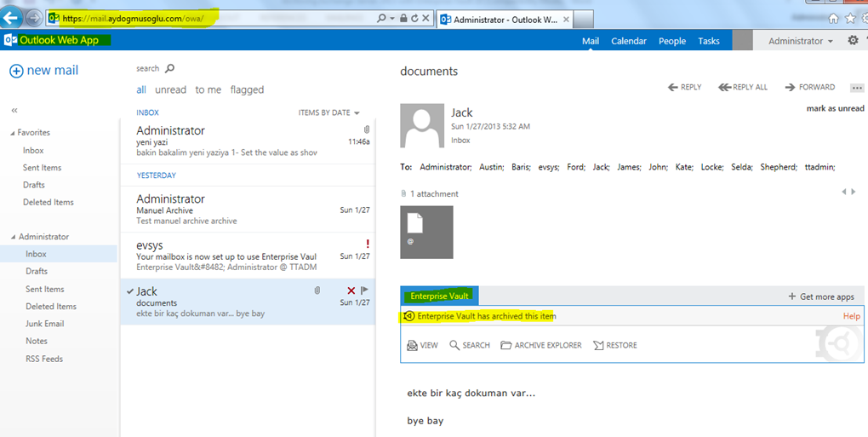
Task: Open Junk Email folder
Action: pyautogui.click(x=45, y=324)
